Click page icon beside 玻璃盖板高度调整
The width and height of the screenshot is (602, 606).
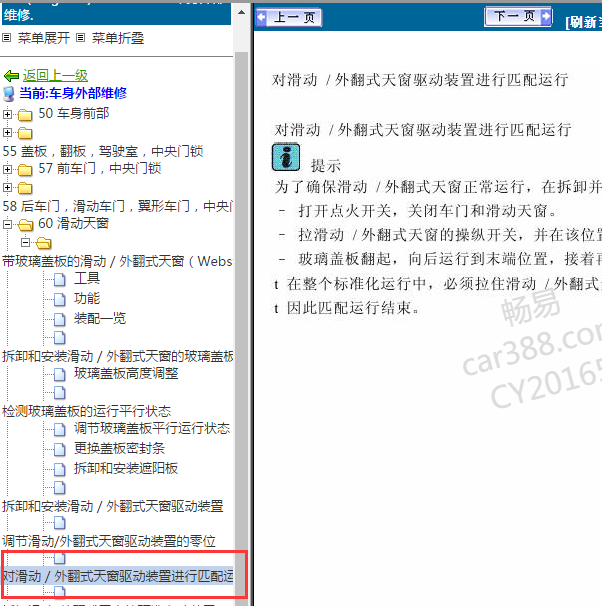coord(60,374)
